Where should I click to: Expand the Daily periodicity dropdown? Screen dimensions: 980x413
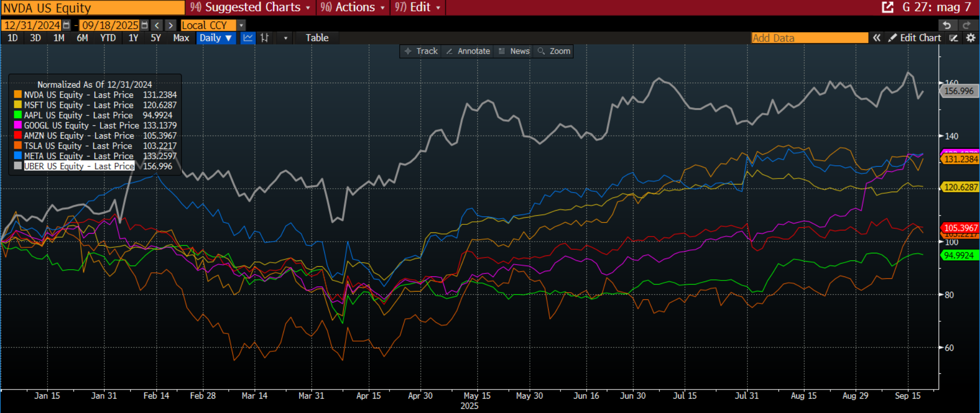coord(216,38)
